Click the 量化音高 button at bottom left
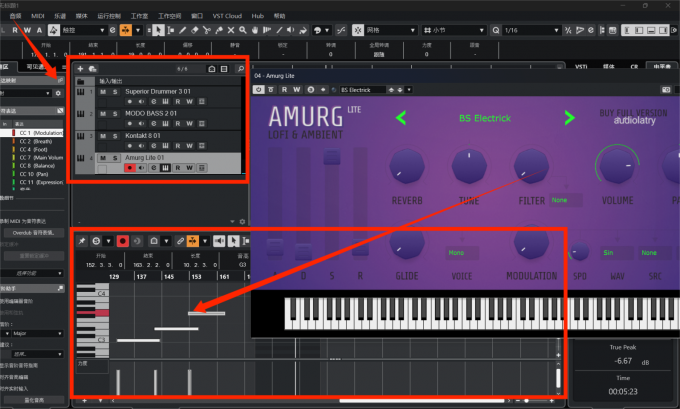 (x=34, y=400)
